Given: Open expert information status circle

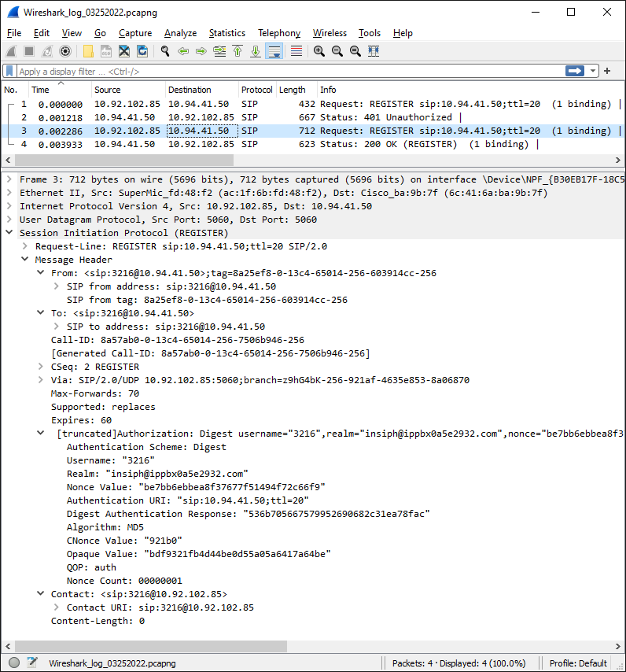Looking at the screenshot, I should coord(14,663).
